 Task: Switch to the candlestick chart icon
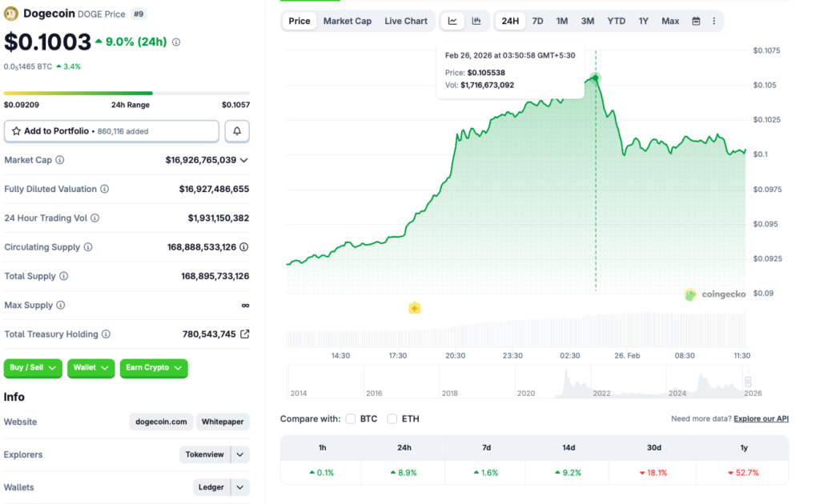[x=477, y=21]
